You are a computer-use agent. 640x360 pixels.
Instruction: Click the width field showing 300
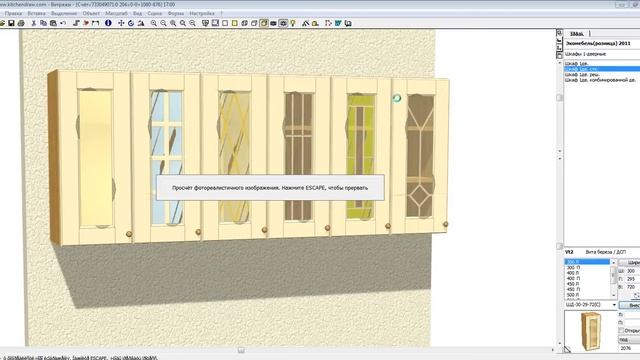click(x=633, y=271)
